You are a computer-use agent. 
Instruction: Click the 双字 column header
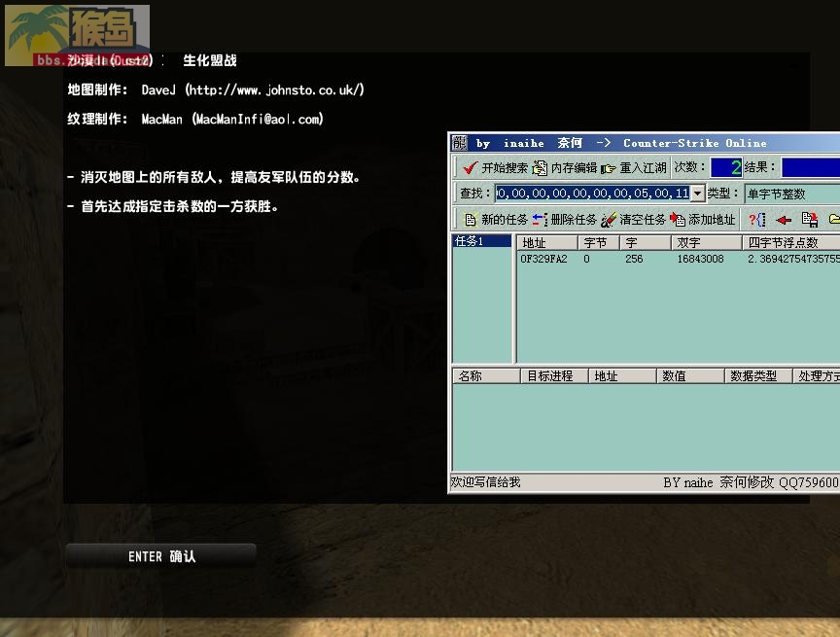click(x=706, y=243)
